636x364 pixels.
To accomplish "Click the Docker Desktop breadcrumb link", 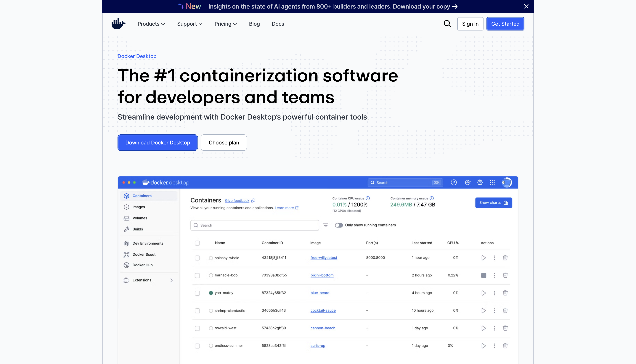I will 137,56.
